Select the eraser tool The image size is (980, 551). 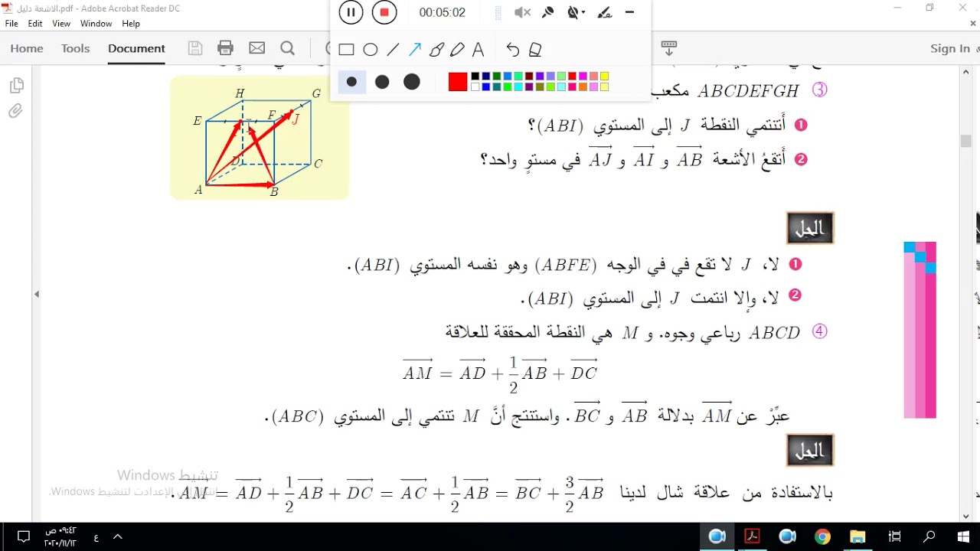[x=536, y=50]
